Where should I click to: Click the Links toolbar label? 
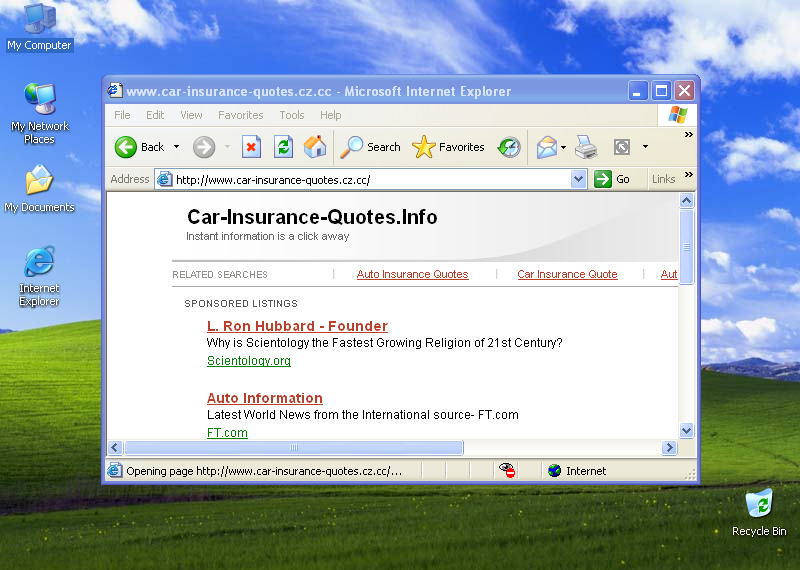coord(663,179)
